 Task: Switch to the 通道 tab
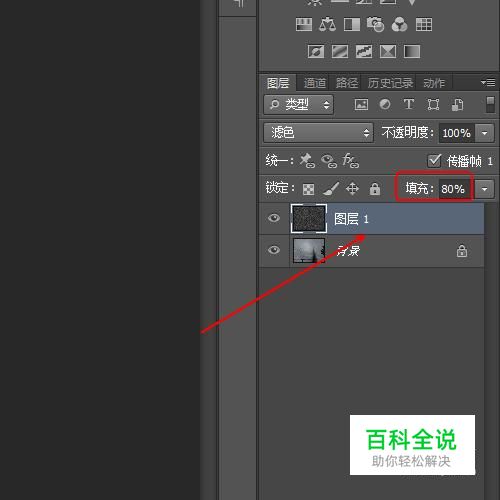[314, 83]
